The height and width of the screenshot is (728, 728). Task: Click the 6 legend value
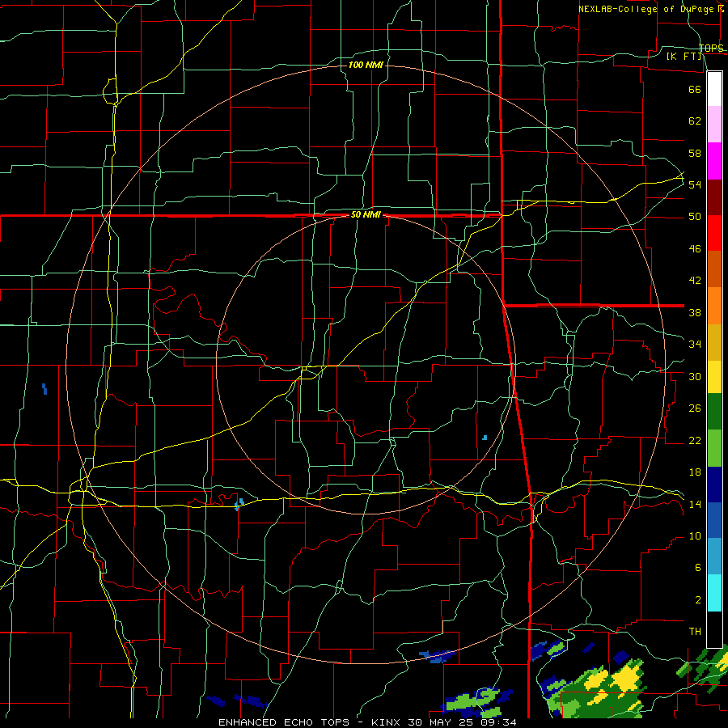[x=697, y=568]
